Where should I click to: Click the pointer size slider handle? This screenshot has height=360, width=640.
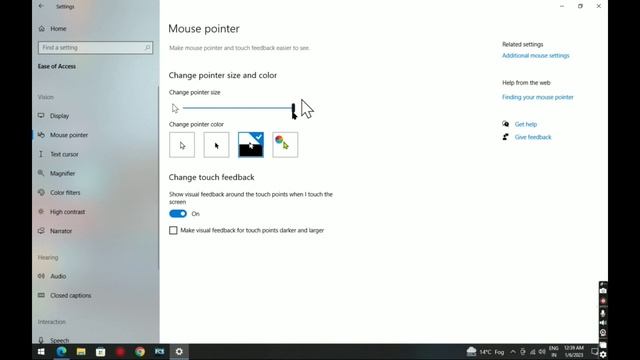(x=293, y=109)
